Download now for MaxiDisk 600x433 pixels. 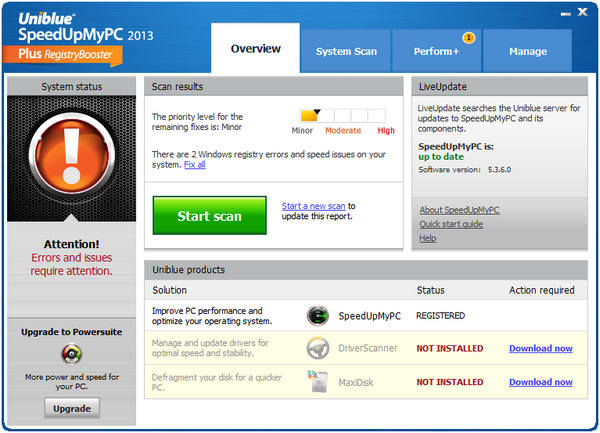(x=541, y=382)
